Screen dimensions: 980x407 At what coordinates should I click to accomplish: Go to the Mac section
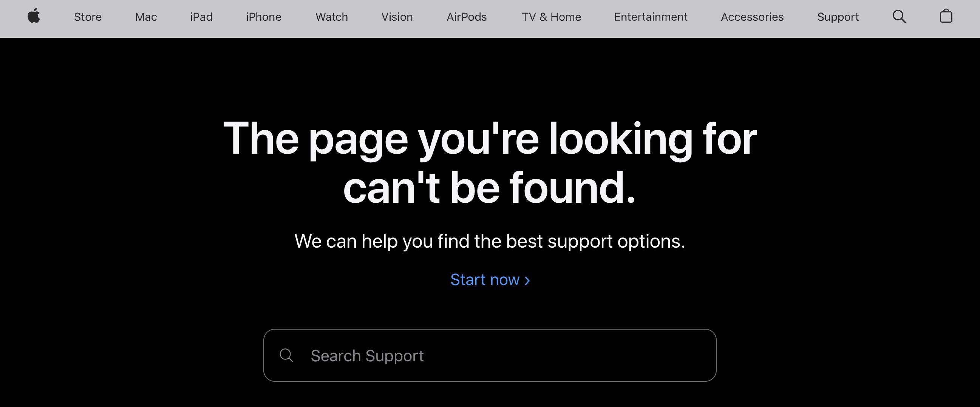pyautogui.click(x=146, y=17)
